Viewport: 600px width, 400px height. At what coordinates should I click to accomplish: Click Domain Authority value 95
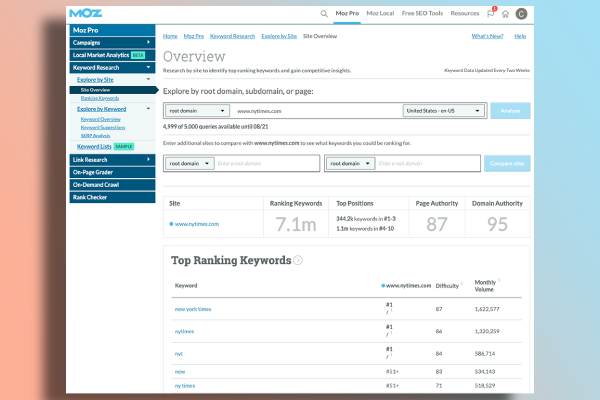click(x=497, y=224)
